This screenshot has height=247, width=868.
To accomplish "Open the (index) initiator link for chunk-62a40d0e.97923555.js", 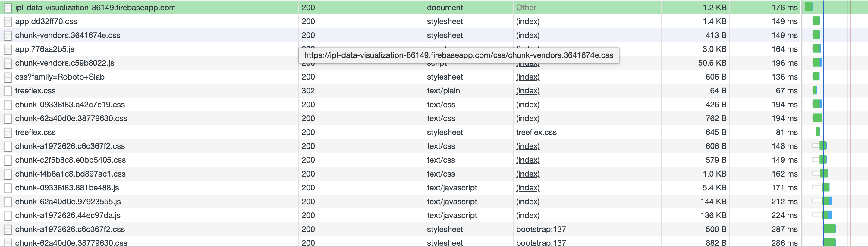I will pyautogui.click(x=528, y=202).
